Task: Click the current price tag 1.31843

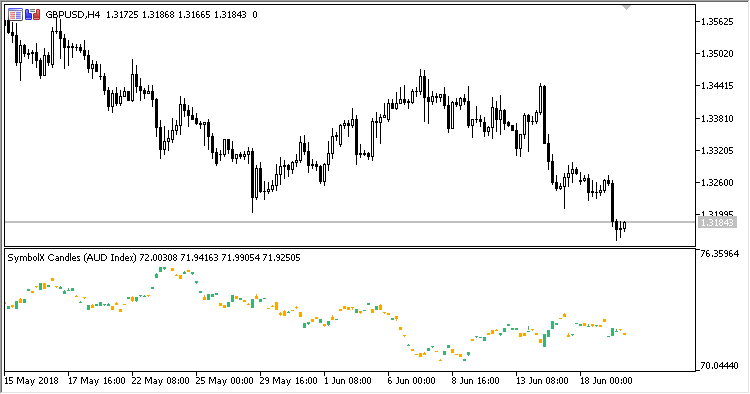Action: [717, 222]
